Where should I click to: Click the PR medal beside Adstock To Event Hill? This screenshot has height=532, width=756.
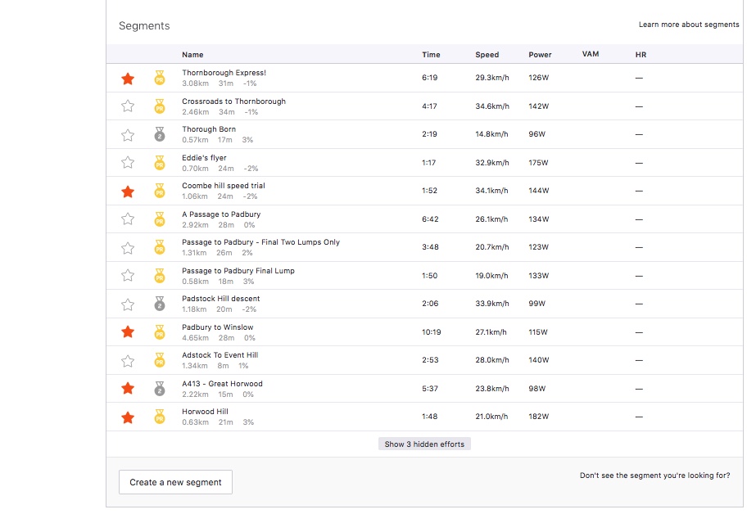pos(160,360)
